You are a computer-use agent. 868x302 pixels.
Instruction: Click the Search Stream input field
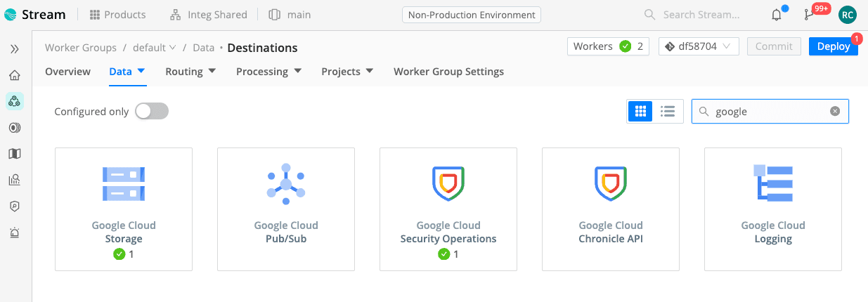[x=701, y=15]
